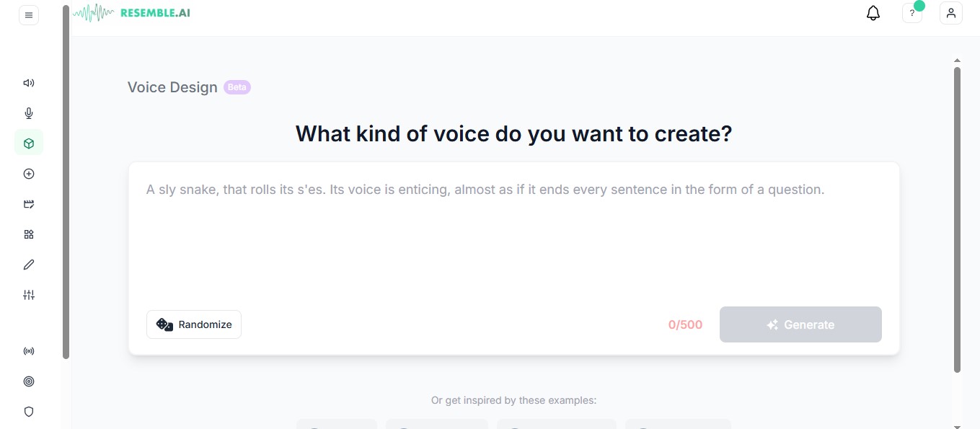The height and width of the screenshot is (429, 980).
Task: Open the user profile menu
Action: (951, 13)
